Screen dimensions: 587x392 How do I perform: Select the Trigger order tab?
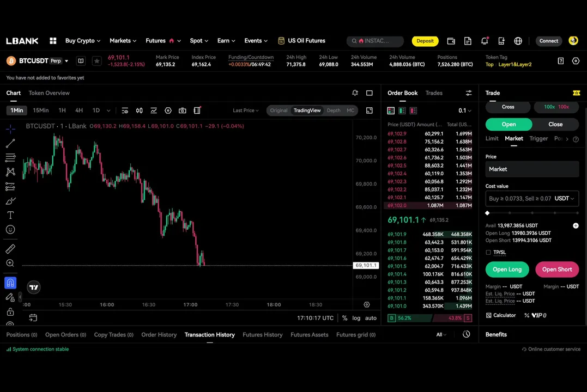pos(538,138)
